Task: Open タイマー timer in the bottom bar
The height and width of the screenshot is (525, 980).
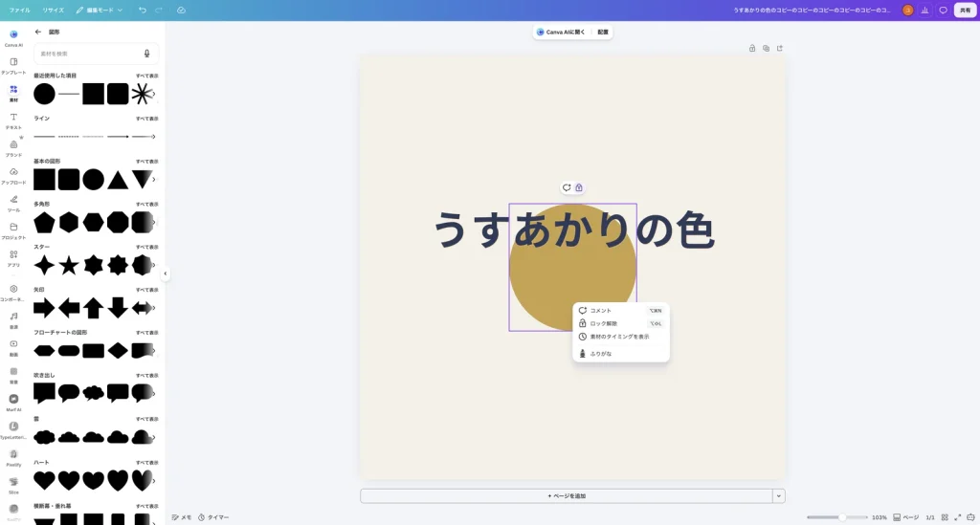Action: click(x=213, y=517)
